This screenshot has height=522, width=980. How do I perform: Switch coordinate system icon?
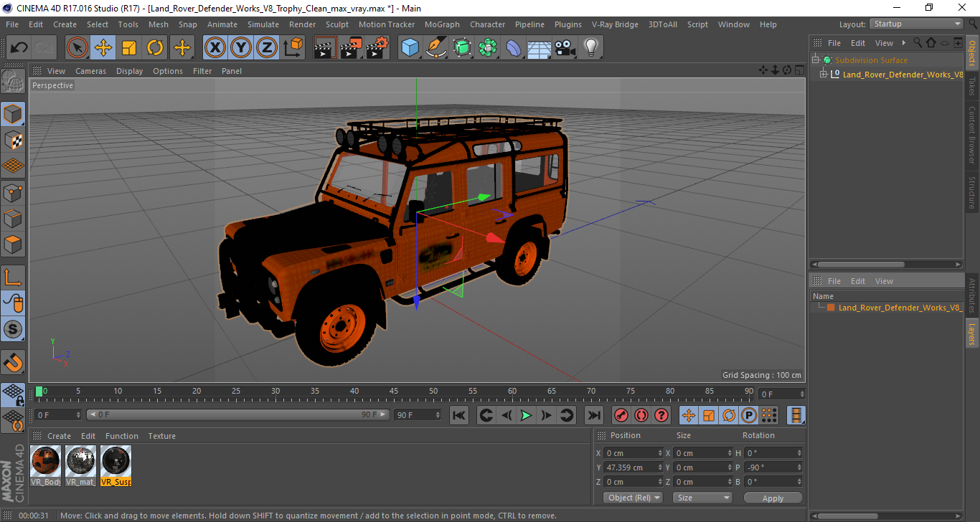pyautogui.click(x=293, y=48)
